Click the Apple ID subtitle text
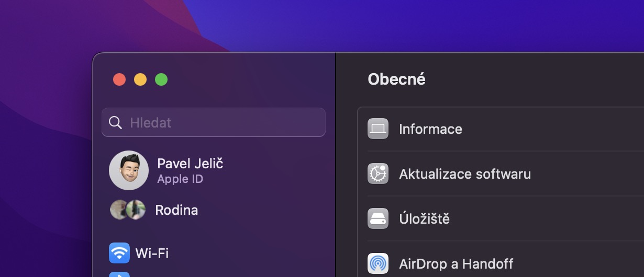This screenshot has width=644, height=277. click(180, 179)
